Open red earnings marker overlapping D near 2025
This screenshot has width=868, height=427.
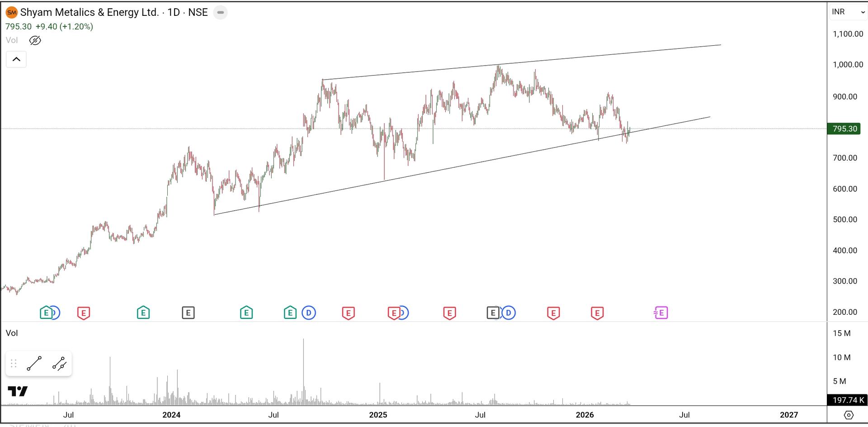point(394,313)
